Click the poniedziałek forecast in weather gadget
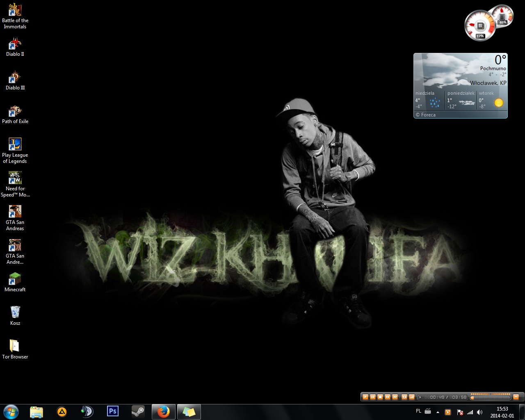 click(x=461, y=100)
